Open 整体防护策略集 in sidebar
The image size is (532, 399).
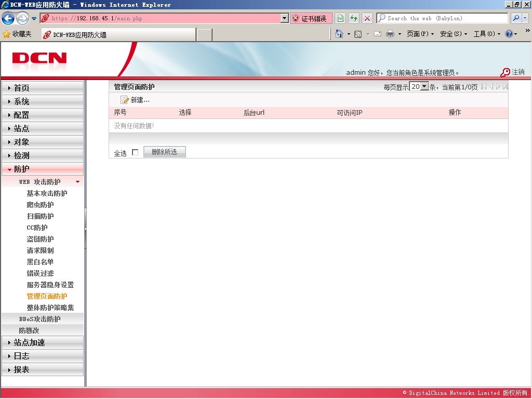coord(50,308)
